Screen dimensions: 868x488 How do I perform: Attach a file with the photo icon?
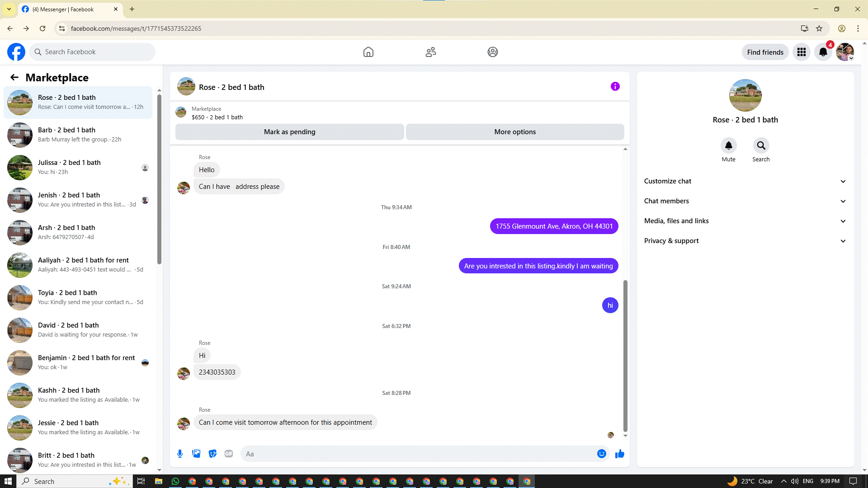[x=196, y=454]
